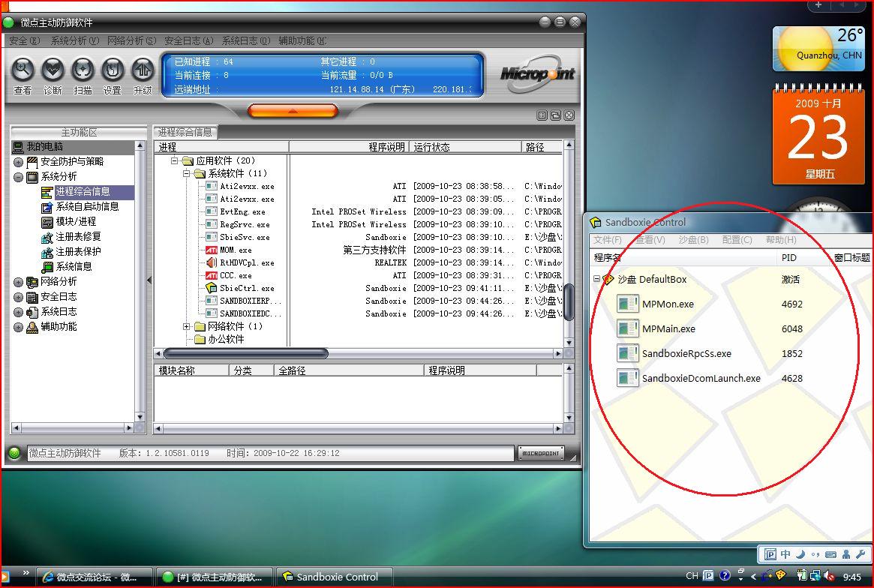
Task: Open 系统信息 in the sidebar
Action: 74,267
